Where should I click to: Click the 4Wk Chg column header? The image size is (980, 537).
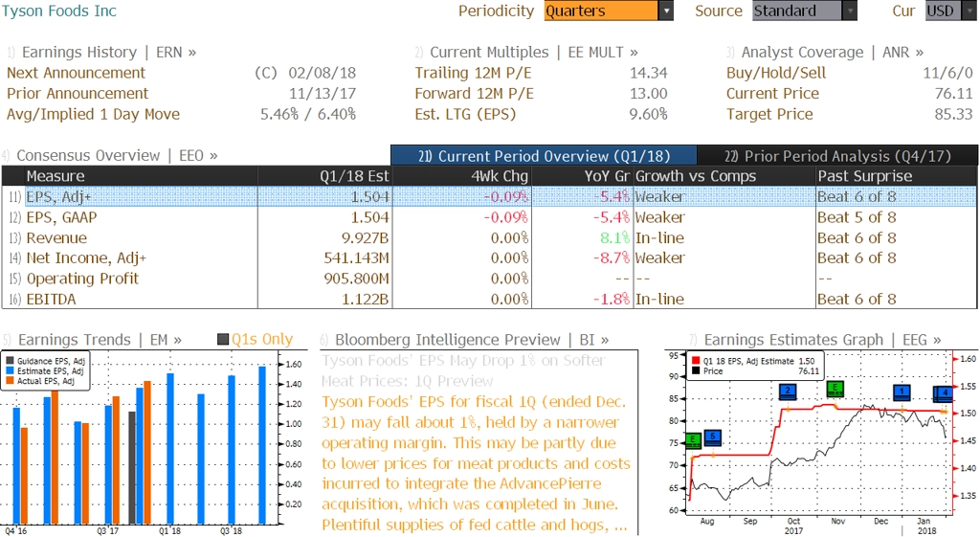click(462, 176)
